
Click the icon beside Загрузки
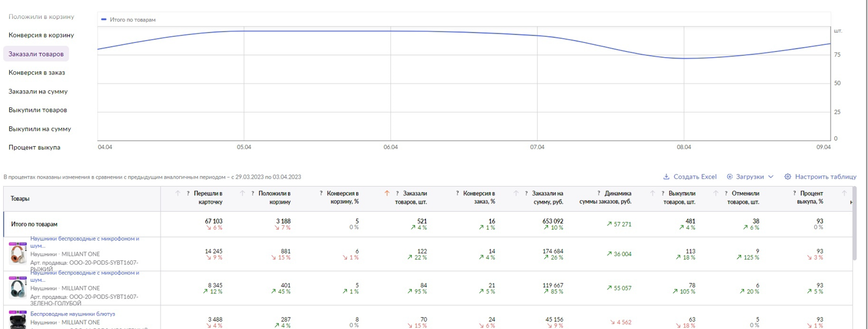coord(730,177)
